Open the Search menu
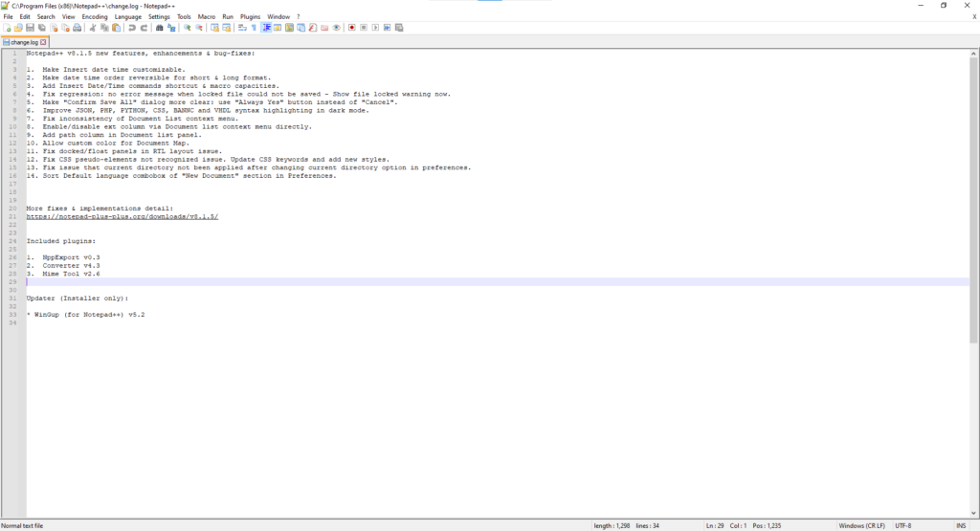 click(46, 17)
